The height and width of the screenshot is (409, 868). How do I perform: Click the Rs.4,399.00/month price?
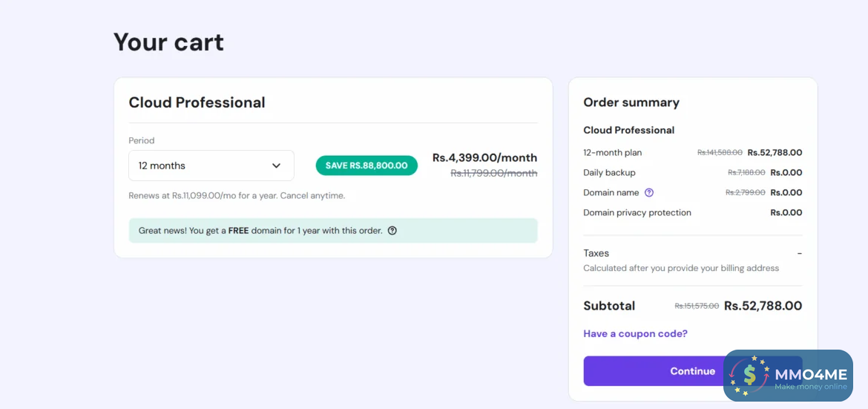(x=484, y=157)
